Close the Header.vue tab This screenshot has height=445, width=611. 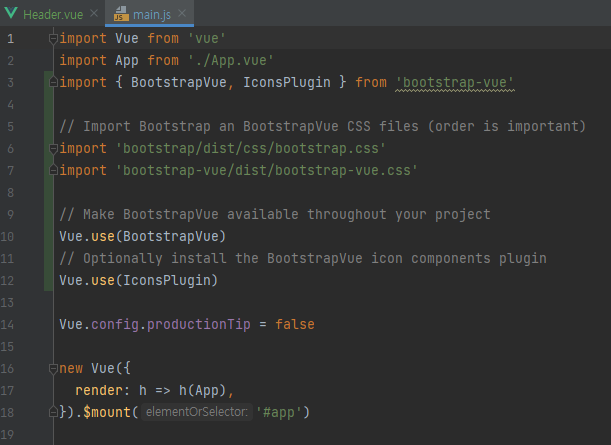[94, 14]
